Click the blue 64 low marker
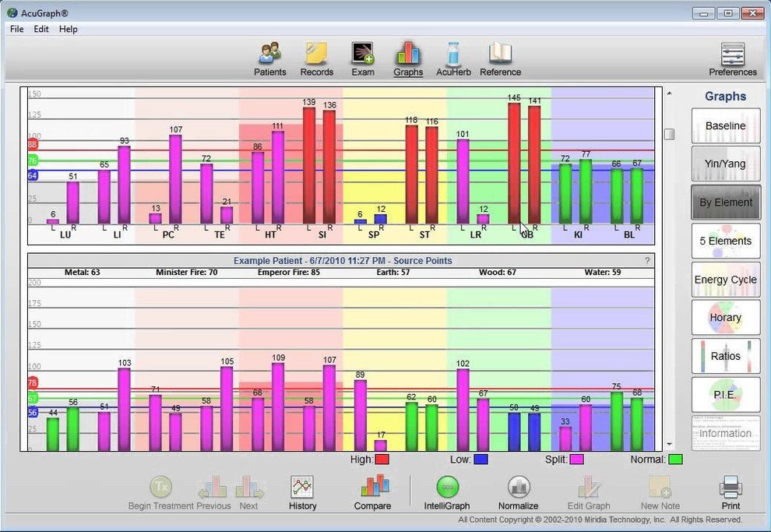 point(33,175)
